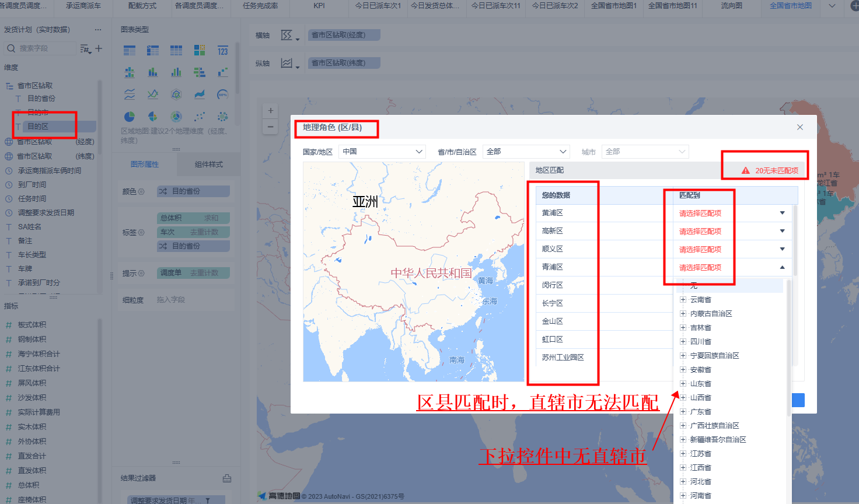Select the scatter chart type icon
Image resolution: width=859 pixels, height=504 pixels.
click(200, 117)
